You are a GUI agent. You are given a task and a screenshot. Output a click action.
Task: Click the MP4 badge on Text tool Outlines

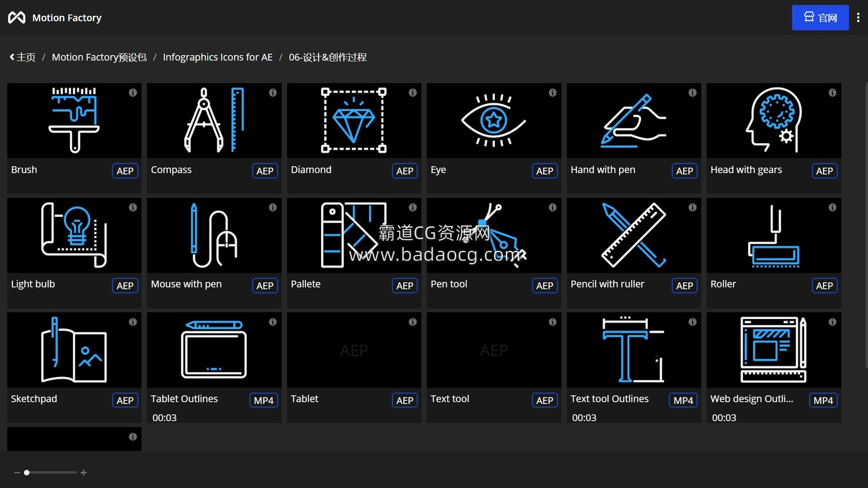pyautogui.click(x=683, y=400)
